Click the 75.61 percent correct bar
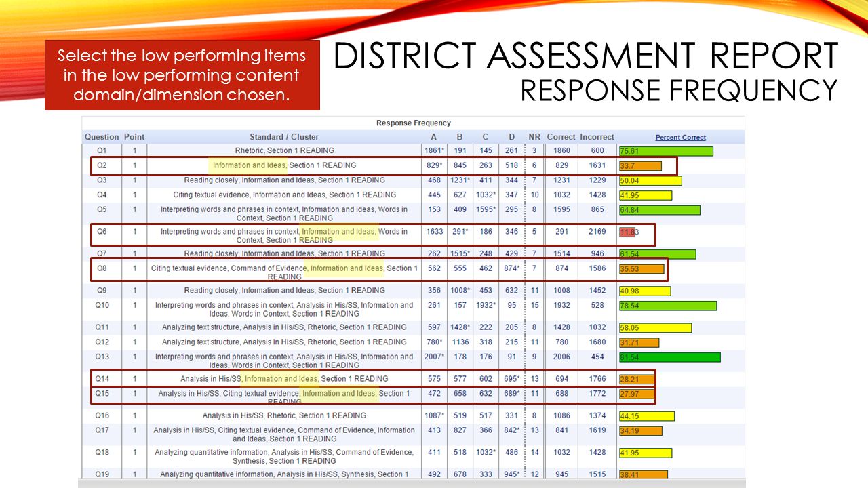This screenshot has width=868, height=488. pyautogui.click(x=666, y=151)
